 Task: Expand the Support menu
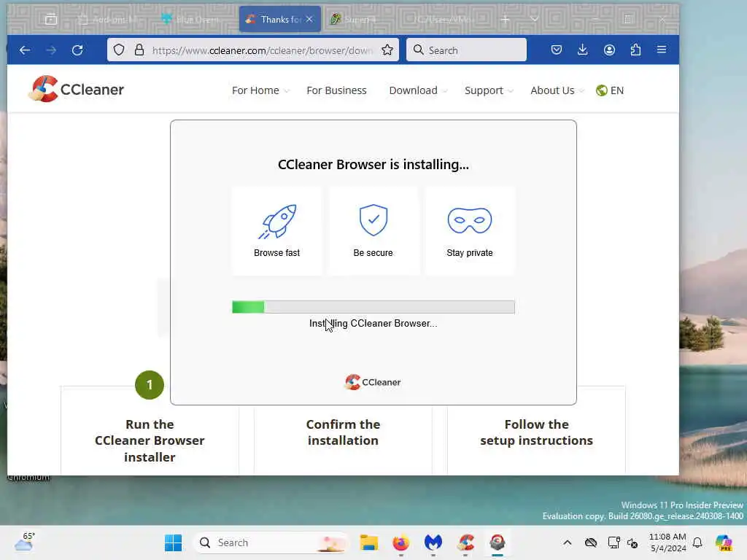pos(489,90)
